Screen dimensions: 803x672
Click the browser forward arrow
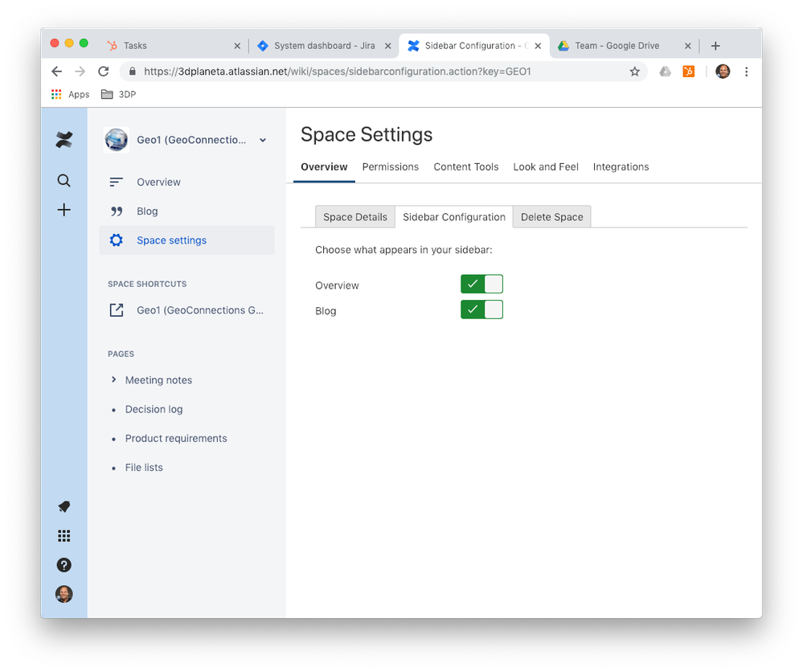(80, 72)
